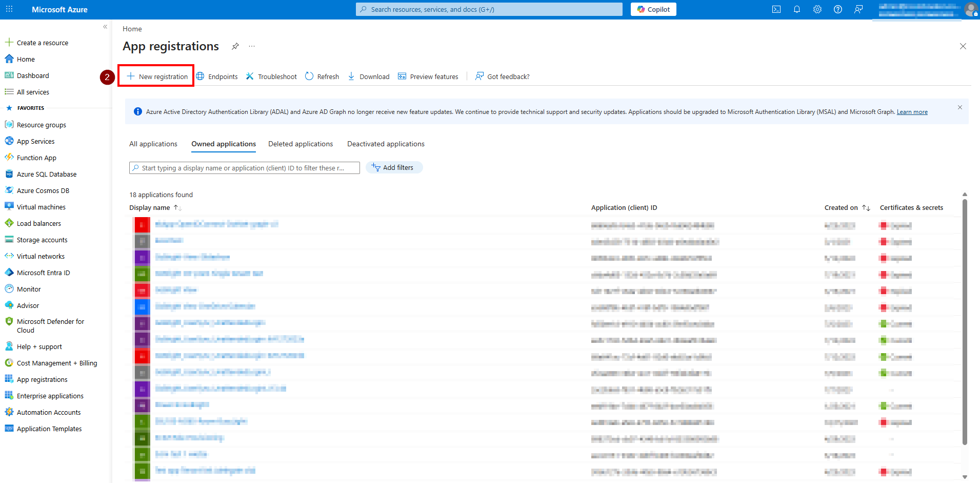Switch to the All applications tab
Screen dimensions: 980x483
pyautogui.click(x=153, y=144)
